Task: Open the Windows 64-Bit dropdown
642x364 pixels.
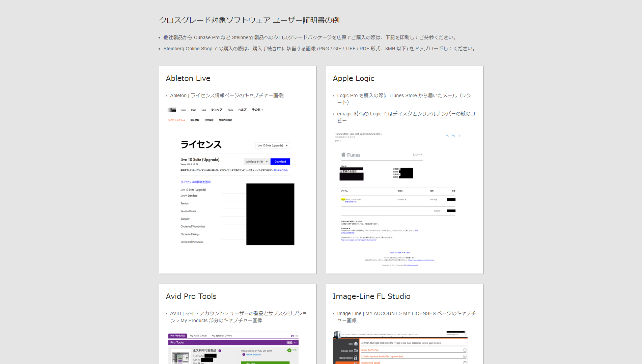Action: [257, 162]
